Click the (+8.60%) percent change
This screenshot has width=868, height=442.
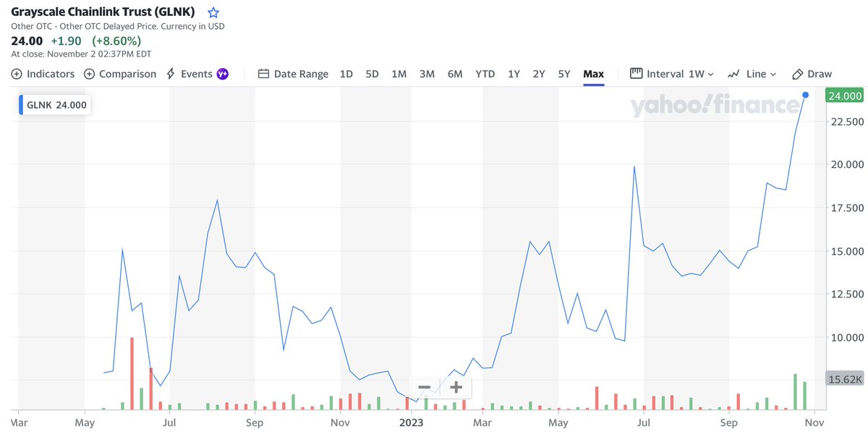pos(116,41)
